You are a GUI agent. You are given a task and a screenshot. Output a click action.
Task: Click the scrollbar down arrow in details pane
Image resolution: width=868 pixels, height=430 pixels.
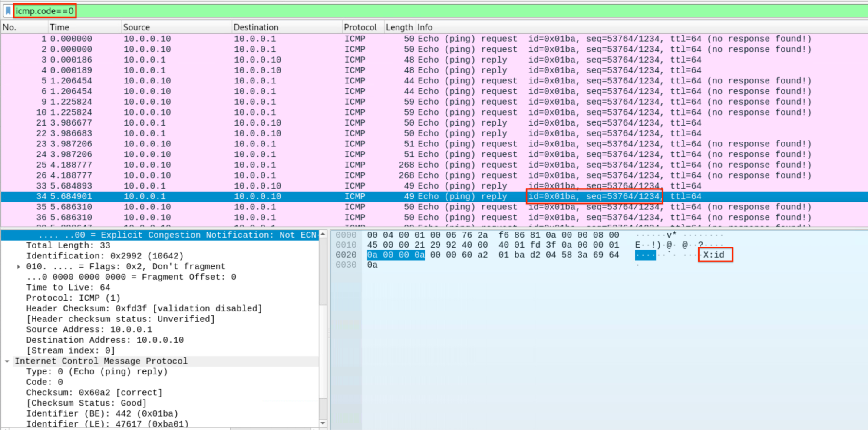point(323,423)
